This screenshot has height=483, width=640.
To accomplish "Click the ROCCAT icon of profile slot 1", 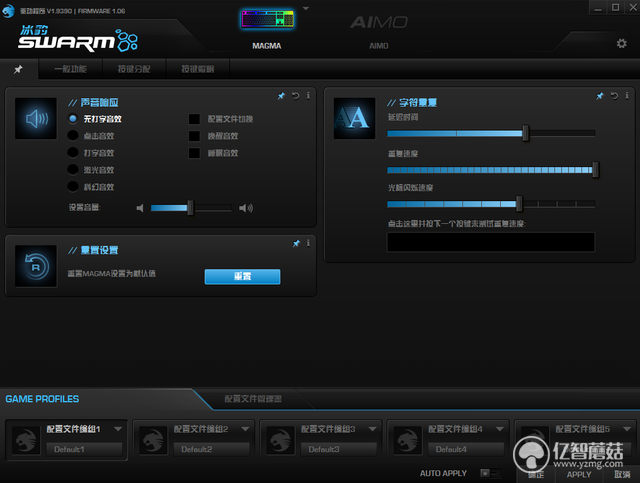I will [26, 440].
